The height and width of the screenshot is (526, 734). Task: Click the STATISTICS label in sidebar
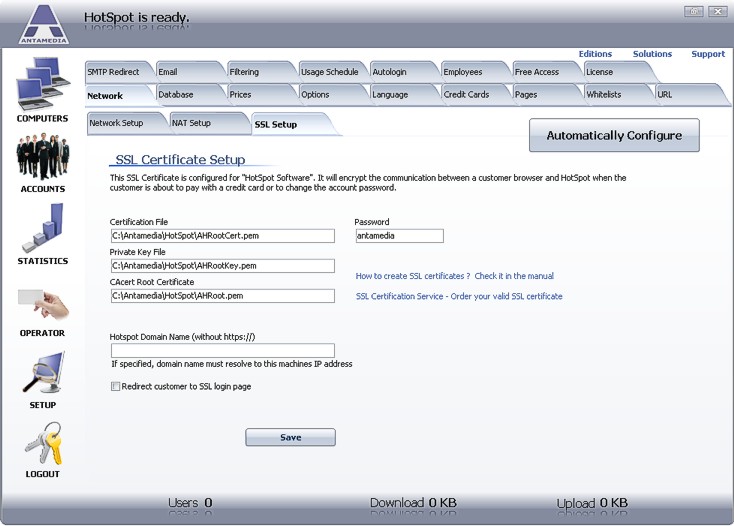tap(43, 261)
